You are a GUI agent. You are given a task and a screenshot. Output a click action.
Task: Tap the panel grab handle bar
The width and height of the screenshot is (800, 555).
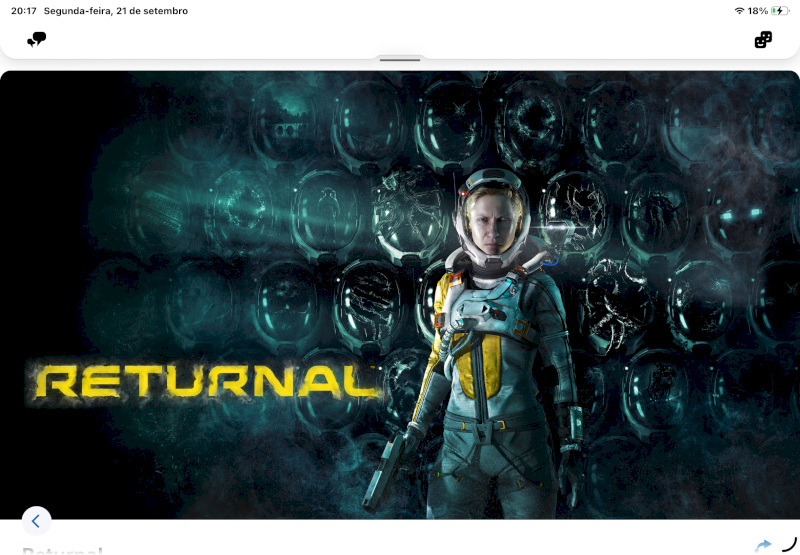(x=400, y=60)
